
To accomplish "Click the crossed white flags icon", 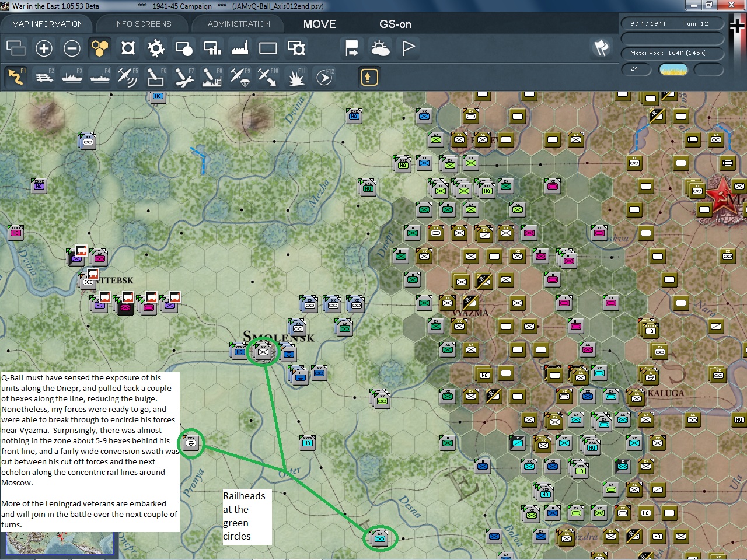I will 602,48.
